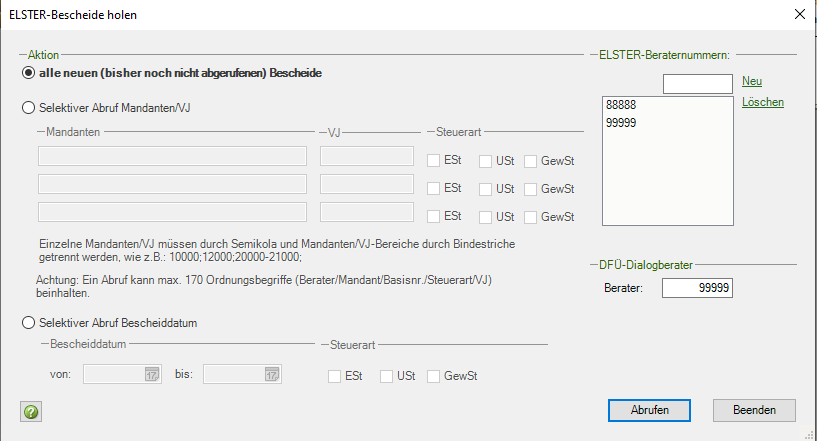Click first VJ input field

tap(367, 156)
